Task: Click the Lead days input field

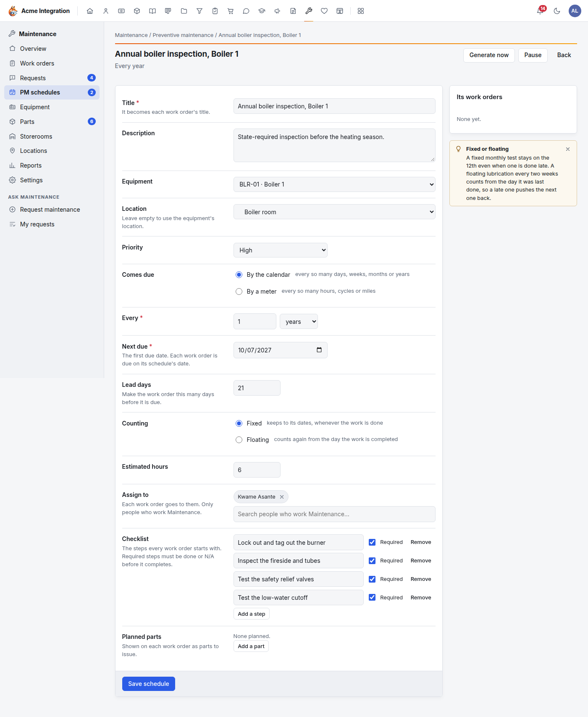Action: [x=257, y=388]
